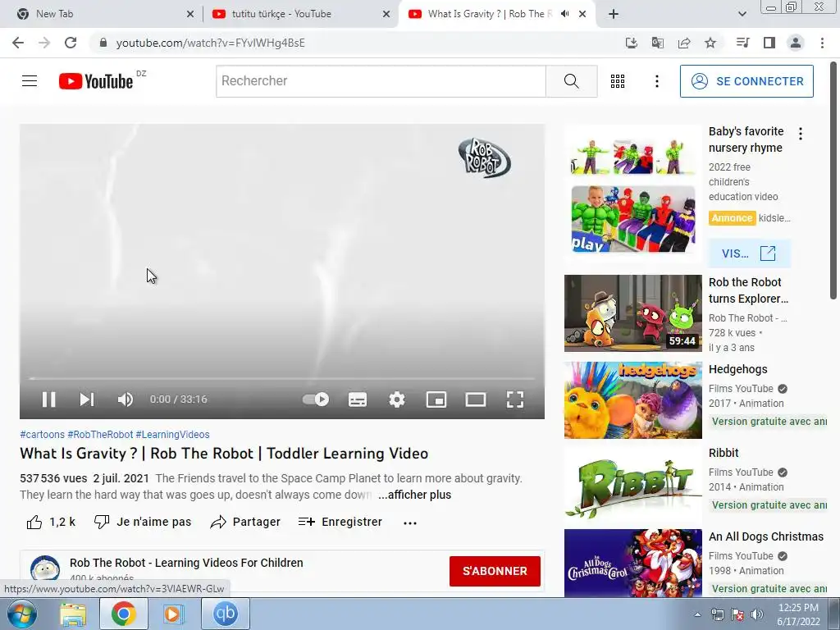Bookmark this page with star icon
The image size is (840, 630).
(710, 43)
